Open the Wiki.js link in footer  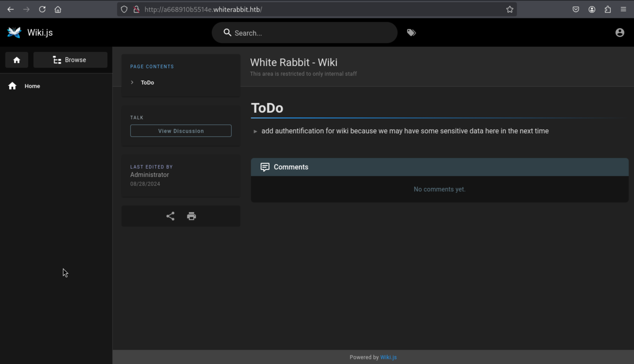388,357
